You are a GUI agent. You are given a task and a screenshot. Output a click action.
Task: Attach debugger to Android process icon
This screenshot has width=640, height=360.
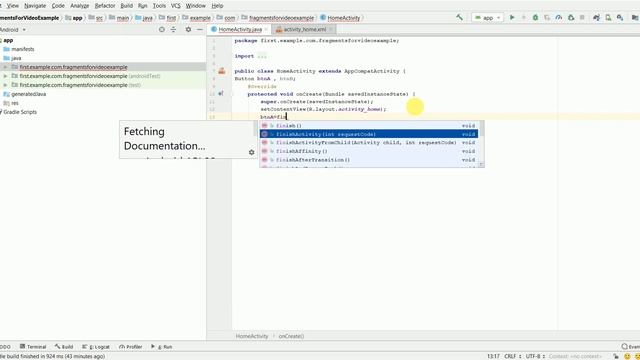(571, 18)
